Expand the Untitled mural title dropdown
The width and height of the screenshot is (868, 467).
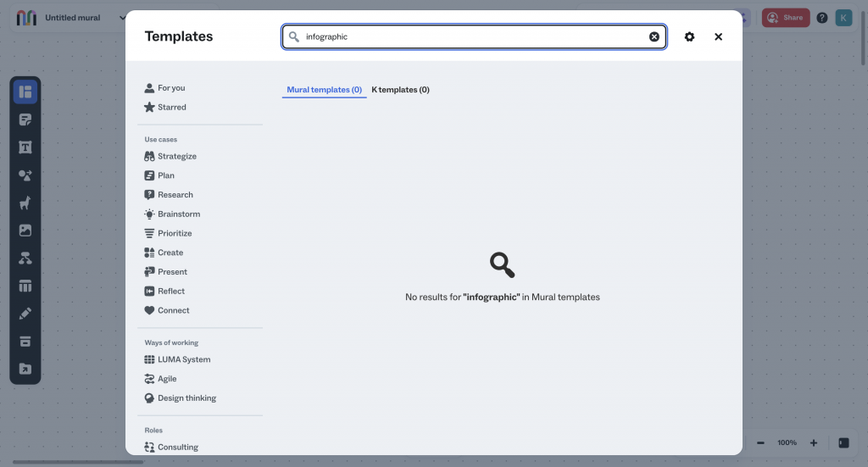(122, 18)
